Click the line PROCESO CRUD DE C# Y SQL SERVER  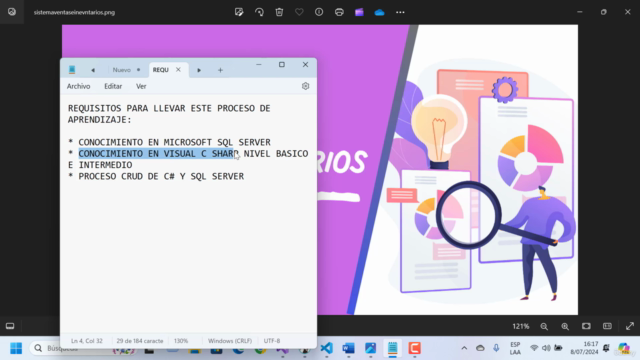pyautogui.click(x=161, y=176)
